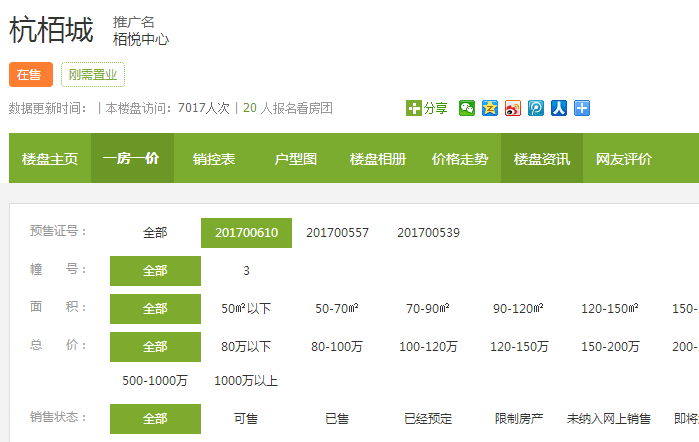Share to Sina Weibo icon

513,108
